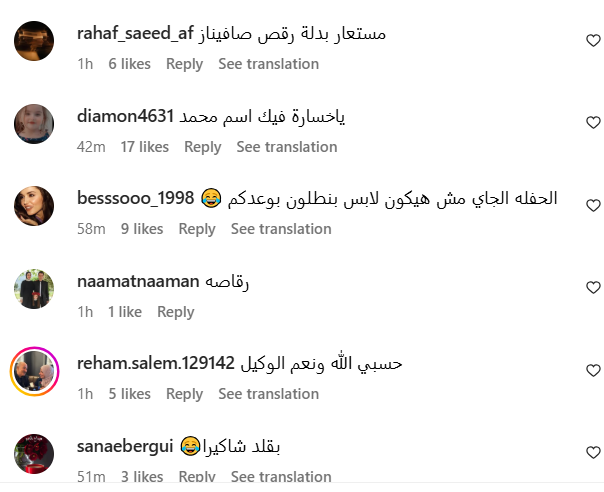See translation of reham.salem.129142's comment
This screenshot has width=604, height=492.
click(x=268, y=394)
